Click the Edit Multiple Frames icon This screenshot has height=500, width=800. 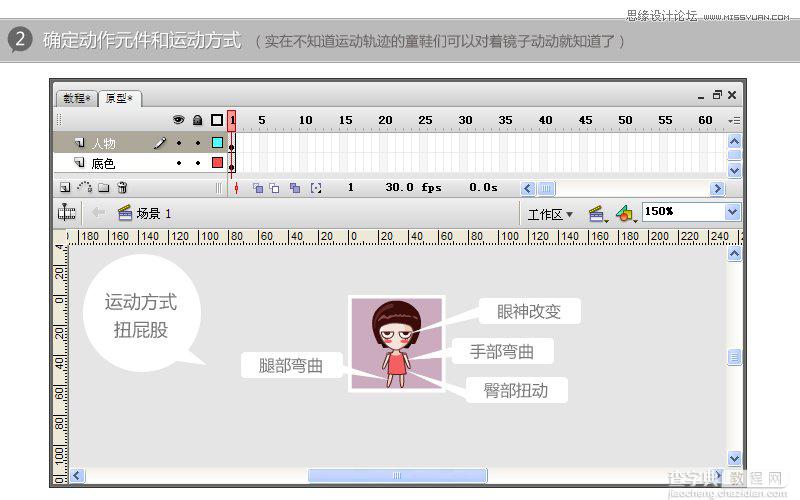[295, 188]
